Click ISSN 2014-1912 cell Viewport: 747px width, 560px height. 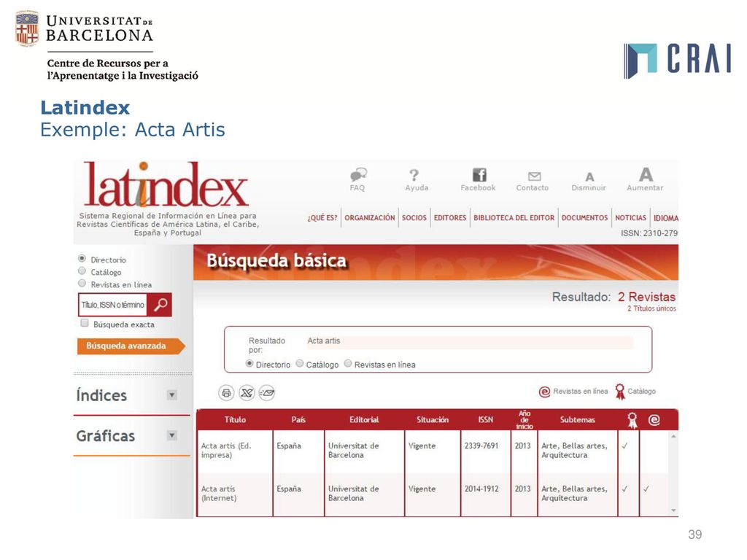(x=481, y=489)
